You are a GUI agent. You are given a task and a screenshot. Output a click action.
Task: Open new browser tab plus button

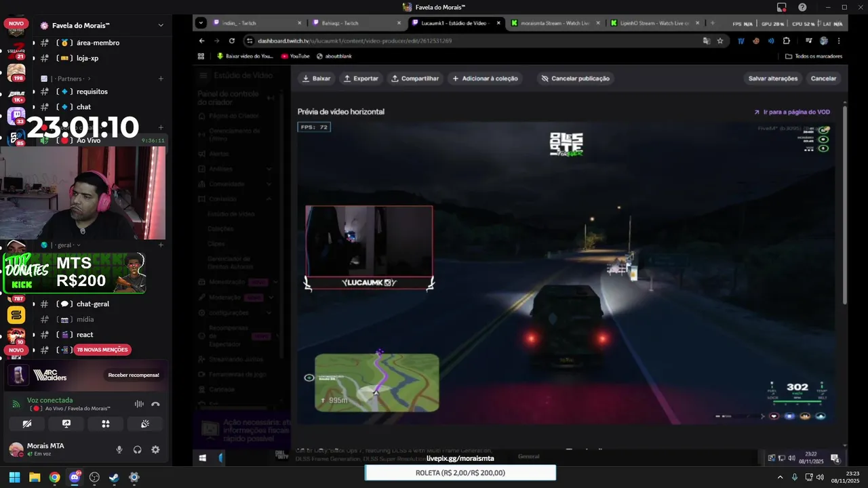pos(712,23)
